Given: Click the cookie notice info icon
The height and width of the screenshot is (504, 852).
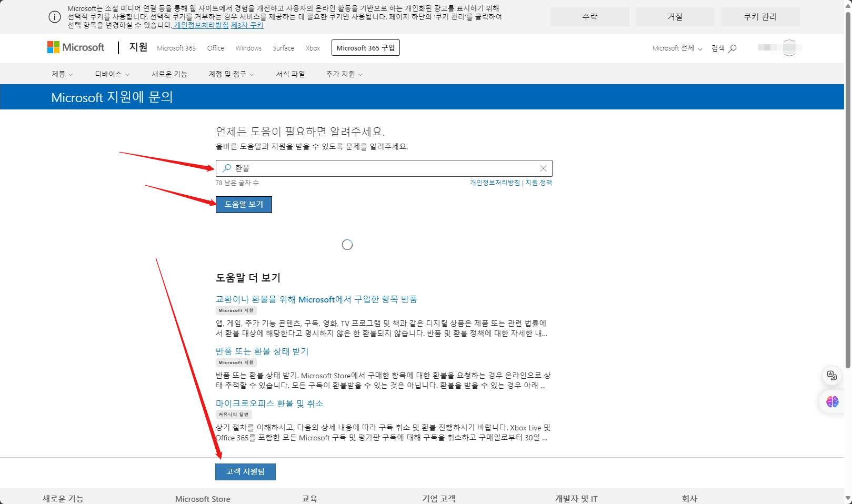Looking at the screenshot, I should 55,17.
